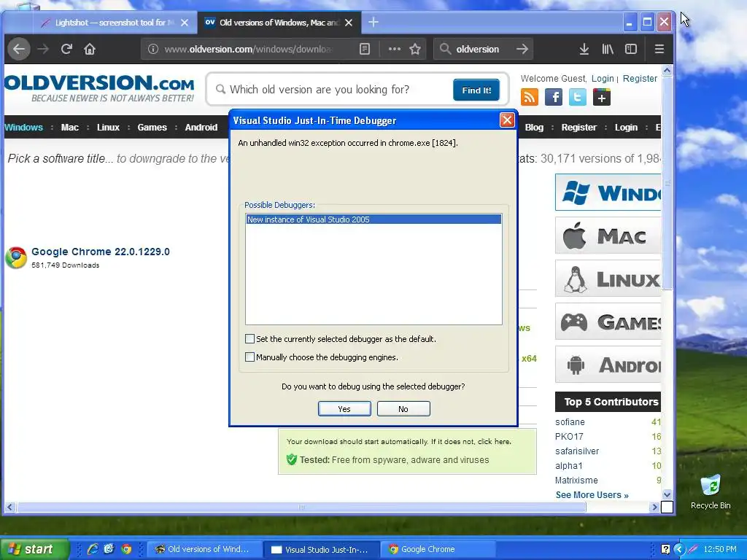Open Recycle Bin on the desktop

(x=711, y=492)
